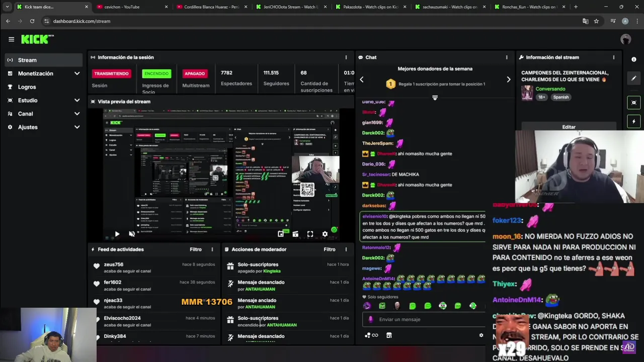Viewport: 644px width, 362px height.
Task: Toggle the lightning activity icon in the right sidebar
Action: coord(634,121)
